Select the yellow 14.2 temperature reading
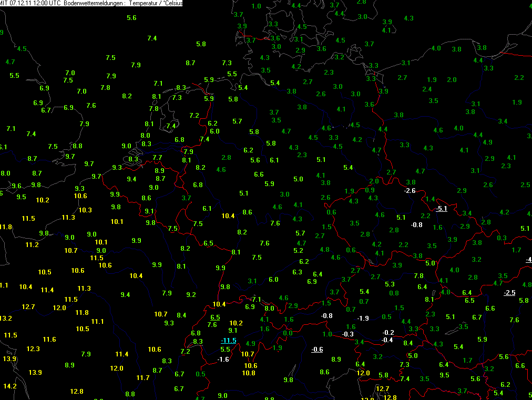This screenshot has height=400, width=532. tap(10, 386)
